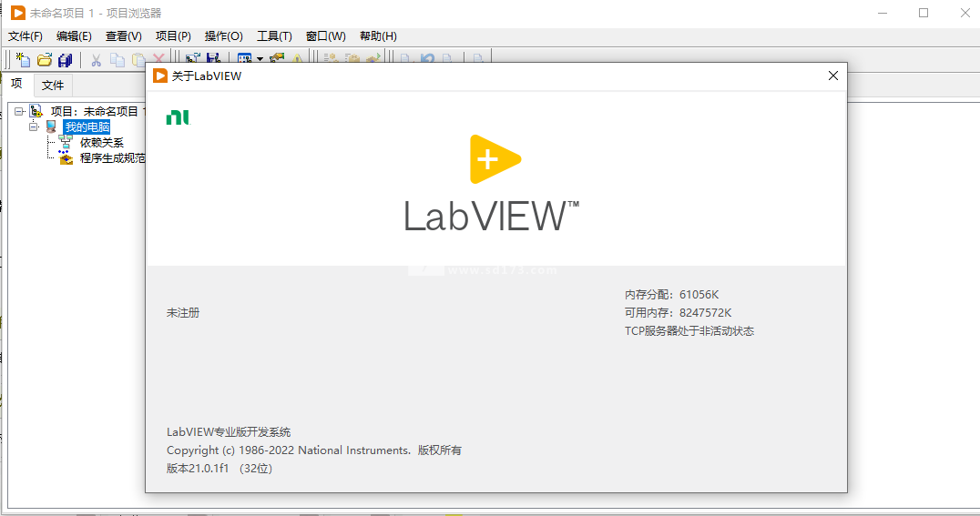Close the 关于LabVIEW dialog
Image resolution: width=980 pixels, height=516 pixels.
[x=833, y=76]
